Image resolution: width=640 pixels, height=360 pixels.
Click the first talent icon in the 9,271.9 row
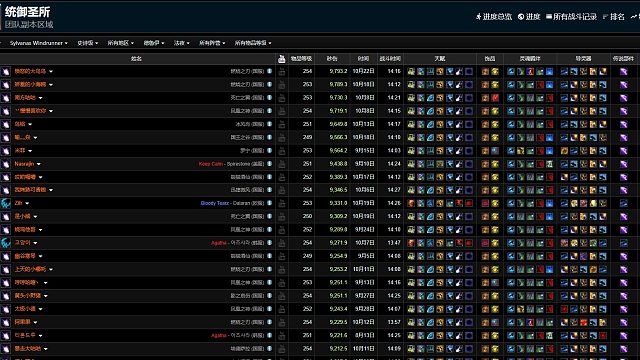(411, 243)
